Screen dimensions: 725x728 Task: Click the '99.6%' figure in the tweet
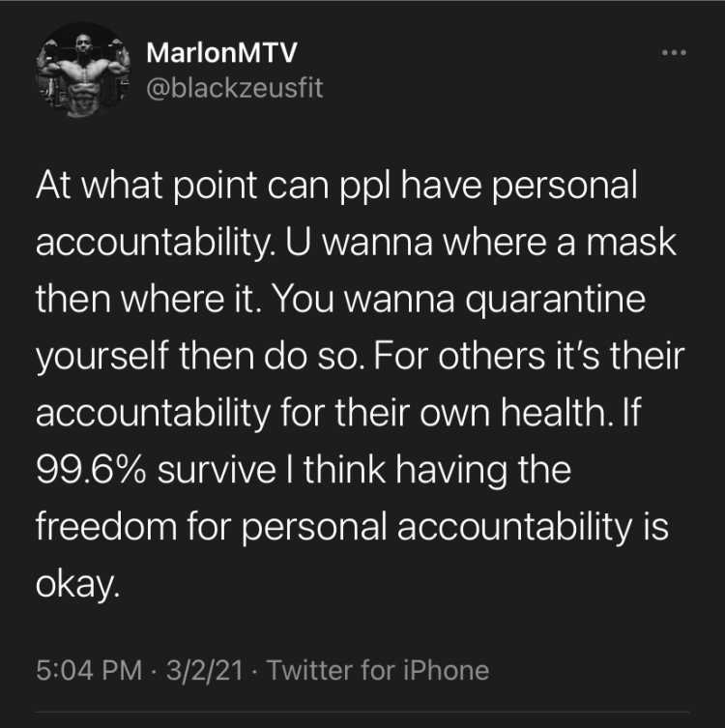pos(91,470)
